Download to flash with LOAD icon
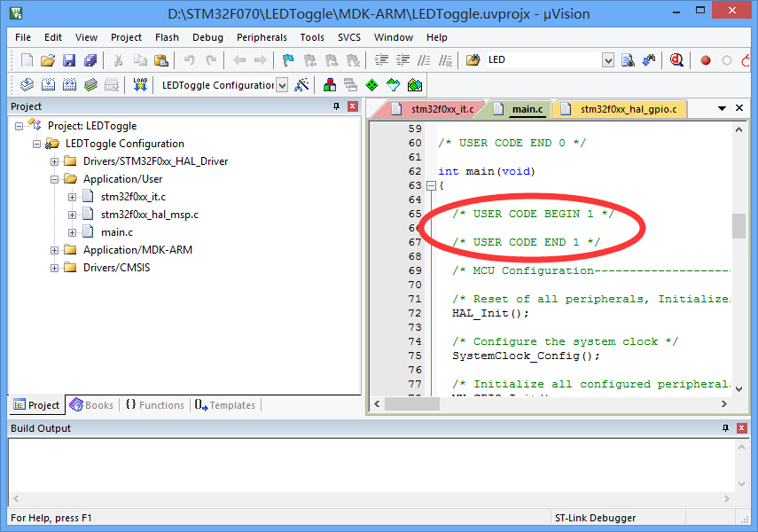This screenshot has width=758, height=532. pyautogui.click(x=140, y=85)
